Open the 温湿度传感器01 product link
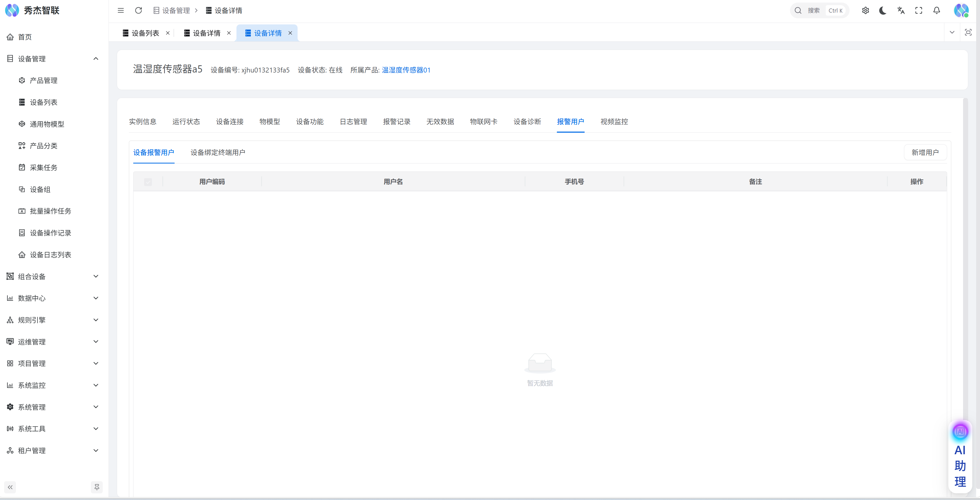The width and height of the screenshot is (980, 500). pos(406,70)
